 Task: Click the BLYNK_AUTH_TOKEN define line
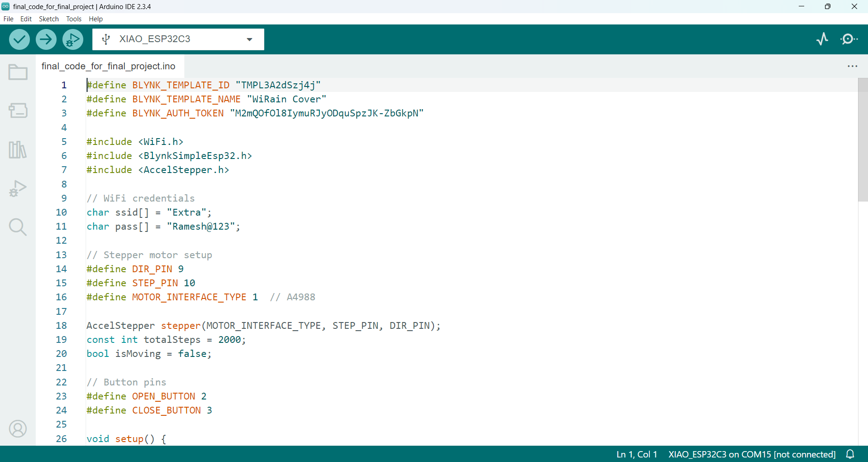255,113
